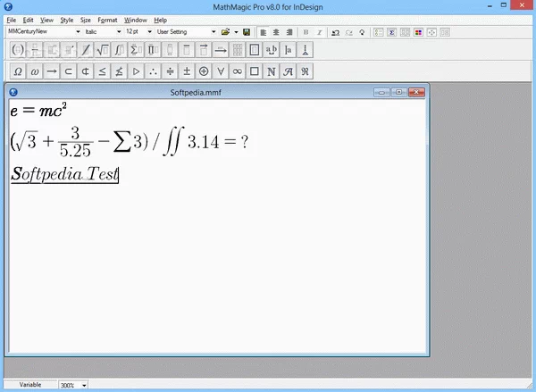Viewport: 536px width, 392px height.
Task: Open the therefore dots symbols palette
Action: point(153,71)
